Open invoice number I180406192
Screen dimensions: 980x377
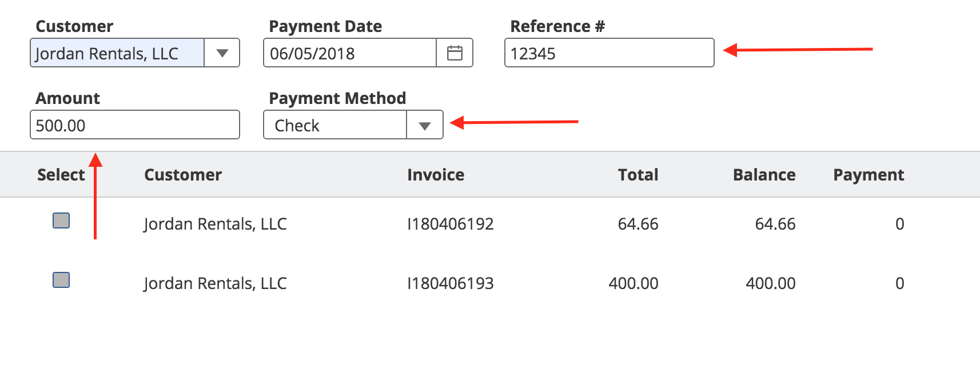(451, 224)
